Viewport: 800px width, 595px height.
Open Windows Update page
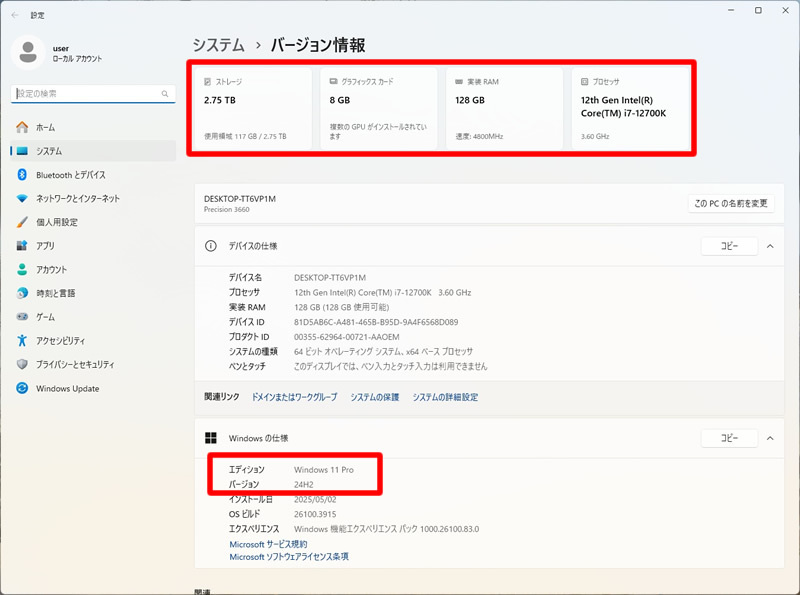[x=93, y=388]
